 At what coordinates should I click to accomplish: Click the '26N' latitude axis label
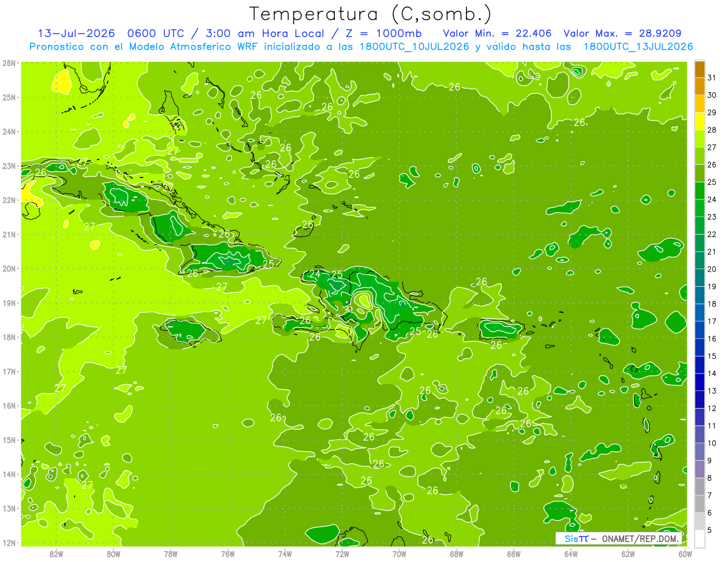point(9,63)
